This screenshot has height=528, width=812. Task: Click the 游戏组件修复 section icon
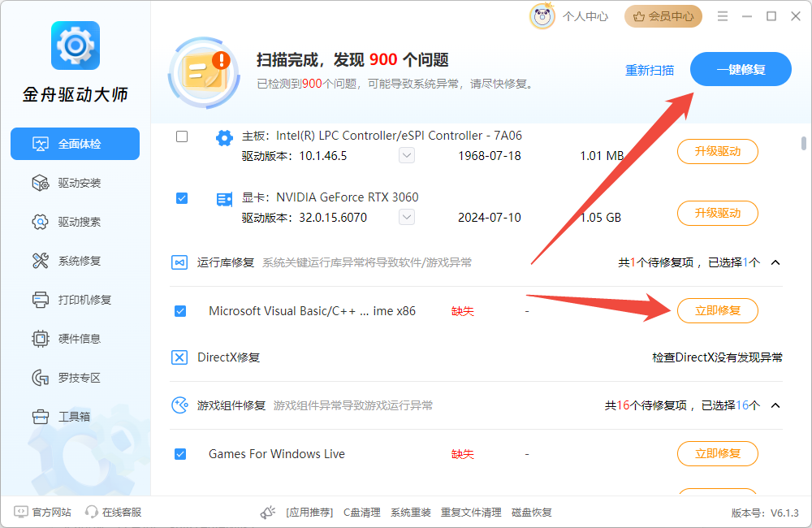click(179, 405)
